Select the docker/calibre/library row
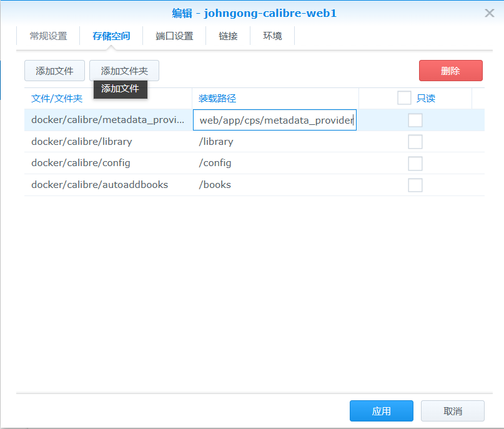Viewport: 504px width, 429px height. coord(82,142)
